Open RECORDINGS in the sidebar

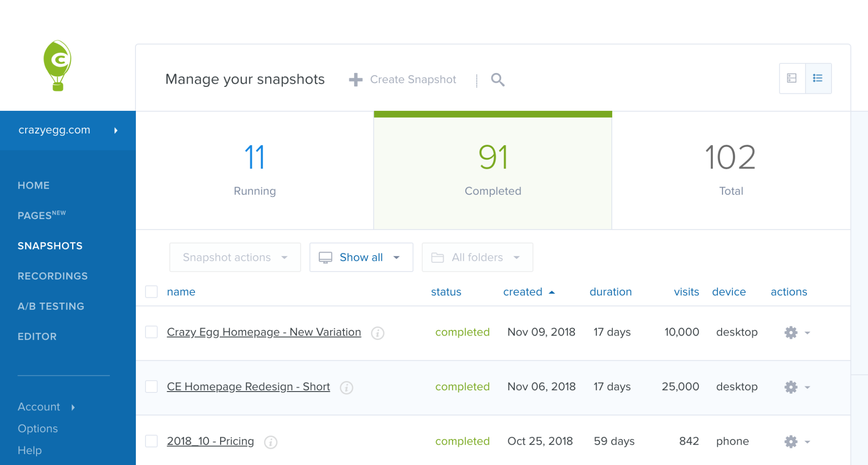53,276
